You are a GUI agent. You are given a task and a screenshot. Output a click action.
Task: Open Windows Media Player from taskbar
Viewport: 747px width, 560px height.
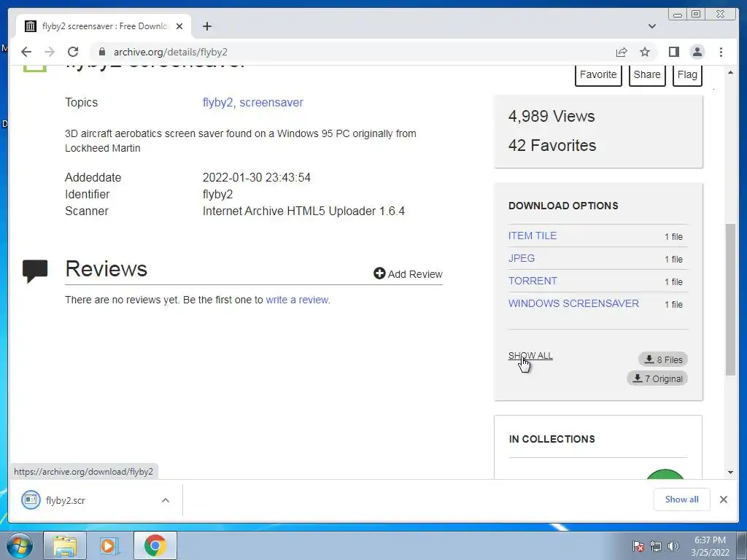[x=109, y=545]
